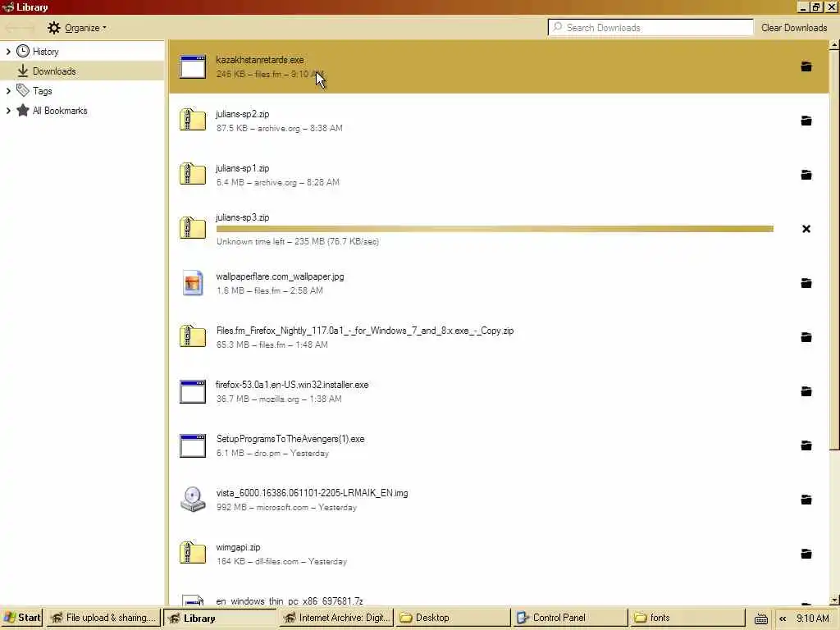Click the scrollbar up arrow
The height and width of the screenshot is (630, 840).
834,45
